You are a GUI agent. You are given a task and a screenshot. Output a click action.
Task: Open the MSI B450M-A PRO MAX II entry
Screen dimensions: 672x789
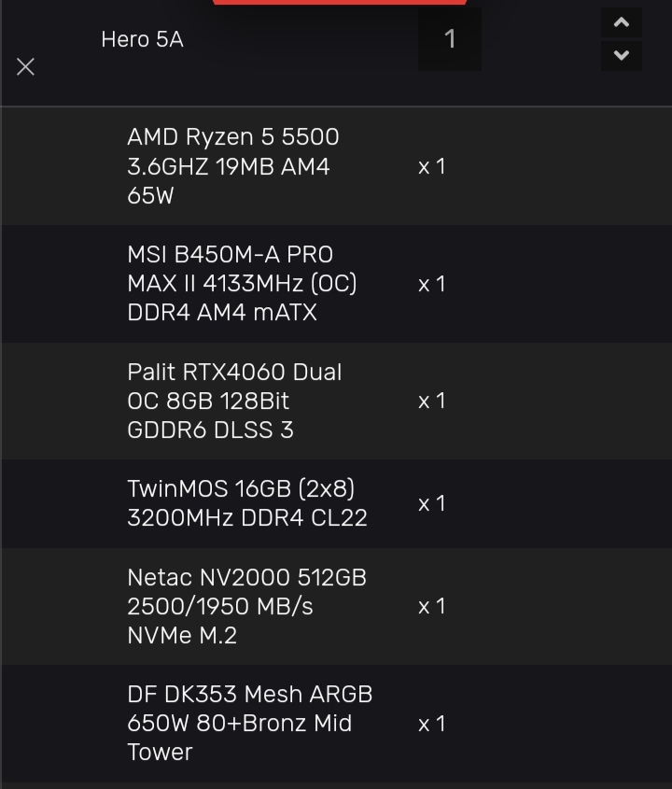(x=242, y=284)
